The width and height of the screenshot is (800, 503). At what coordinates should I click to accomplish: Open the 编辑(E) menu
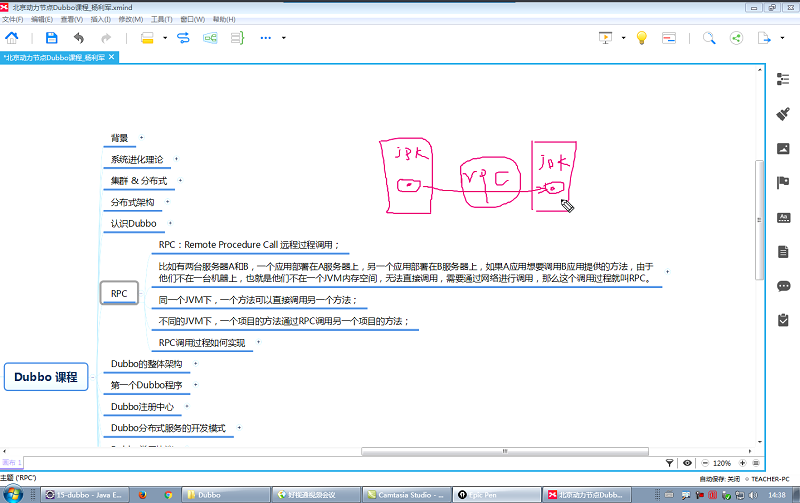(42, 19)
